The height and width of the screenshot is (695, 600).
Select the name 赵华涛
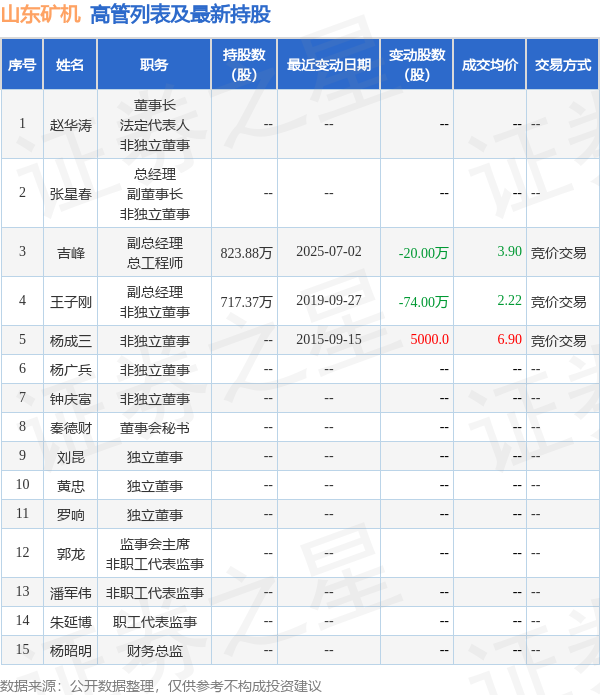70,125
